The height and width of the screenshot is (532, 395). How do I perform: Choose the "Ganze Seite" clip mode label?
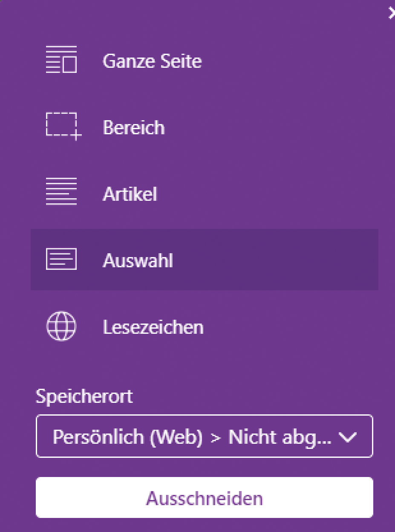(152, 61)
